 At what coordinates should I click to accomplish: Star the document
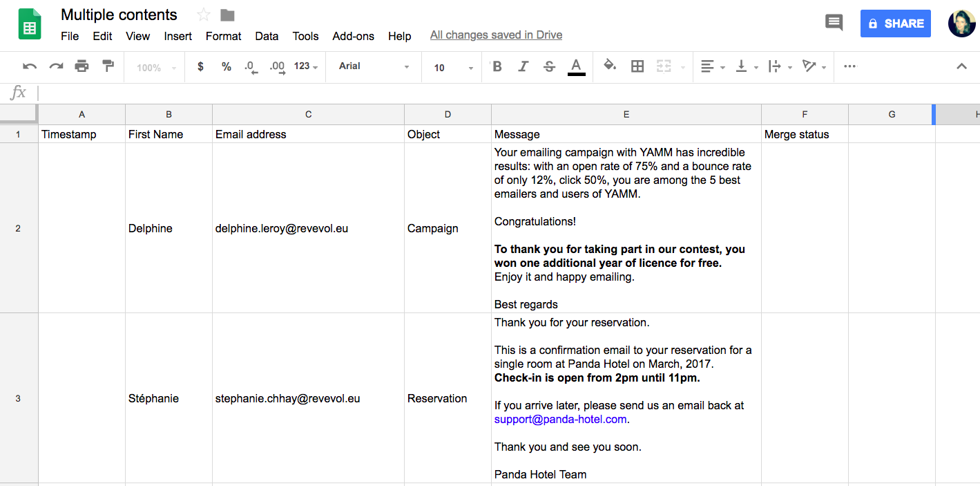(x=203, y=15)
